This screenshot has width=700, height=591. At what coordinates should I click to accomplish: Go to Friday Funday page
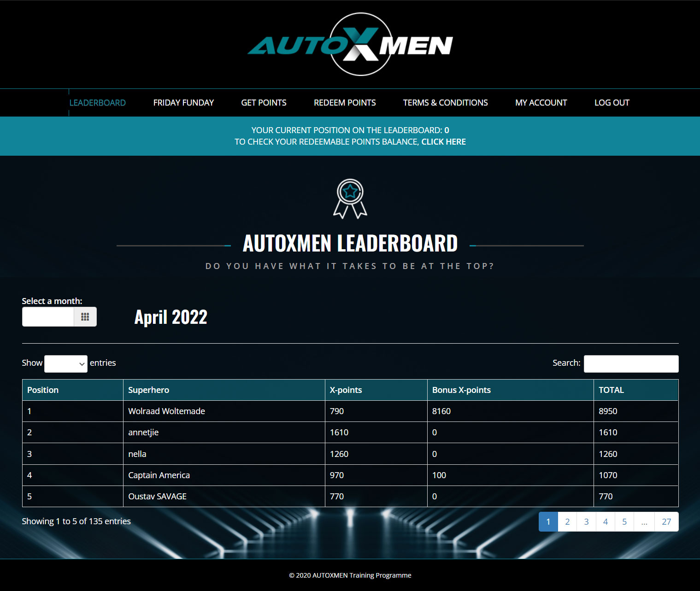pyautogui.click(x=183, y=103)
